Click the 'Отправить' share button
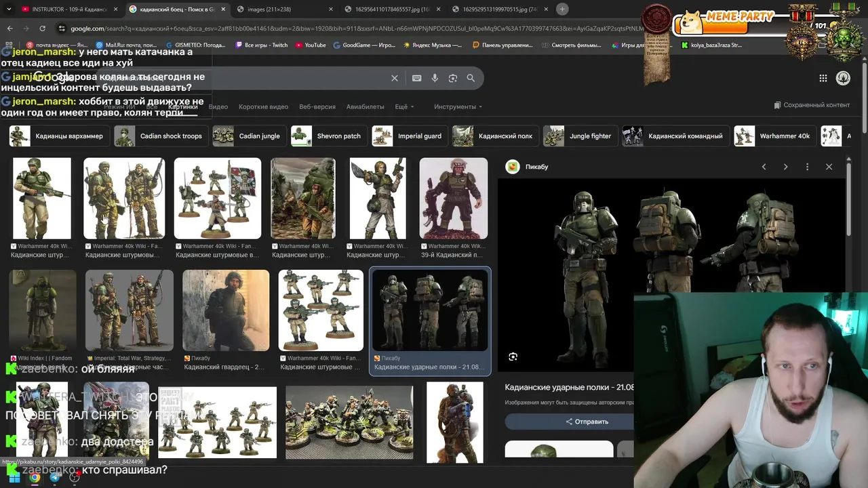Screen dimensions: 868x488 (x=587, y=422)
